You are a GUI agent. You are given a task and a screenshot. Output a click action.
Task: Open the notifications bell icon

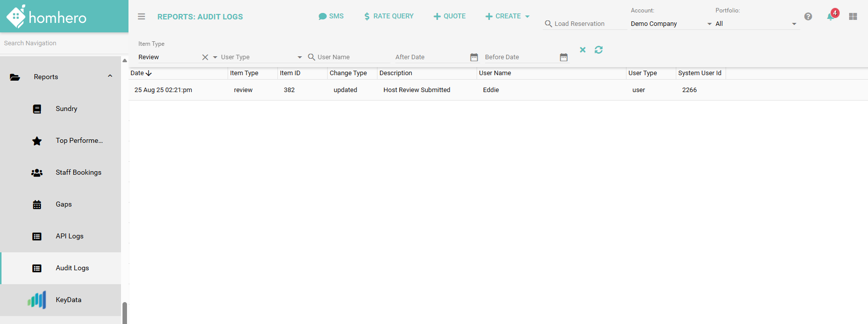[x=830, y=16]
